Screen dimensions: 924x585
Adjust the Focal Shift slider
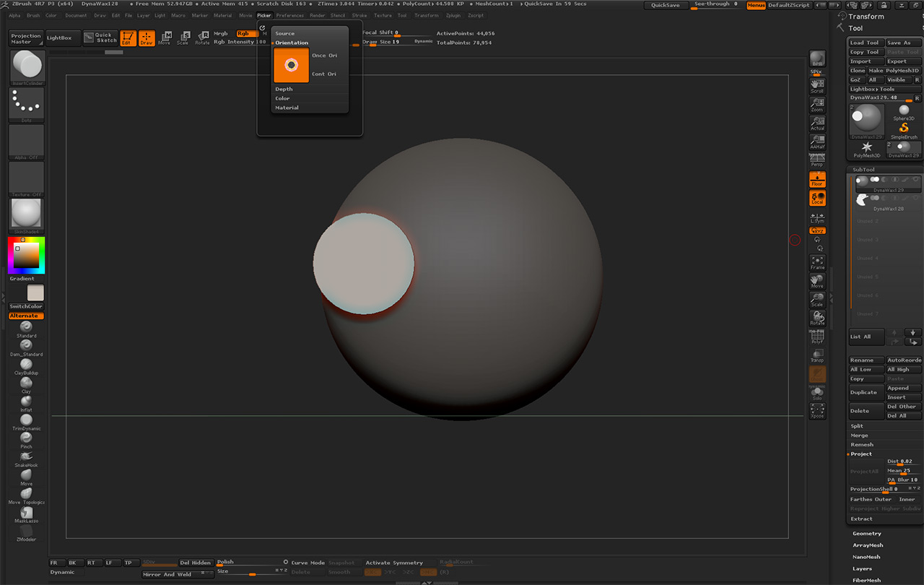[398, 33]
